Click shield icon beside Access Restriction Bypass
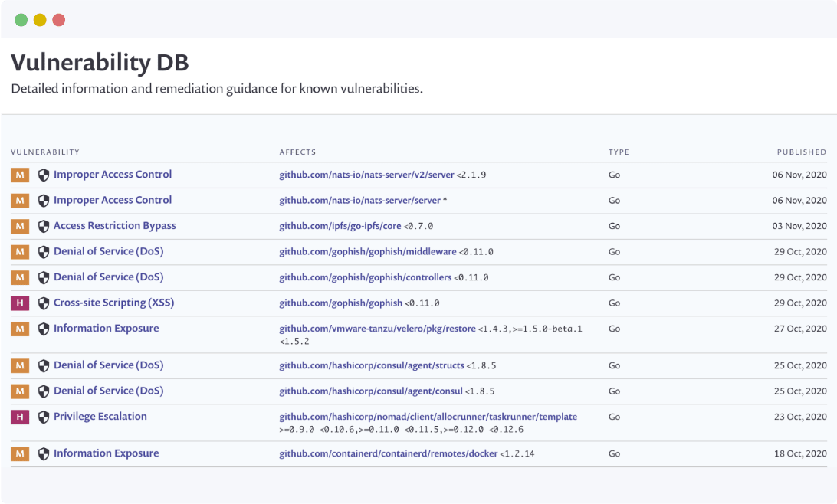The image size is (837, 504). click(x=44, y=226)
